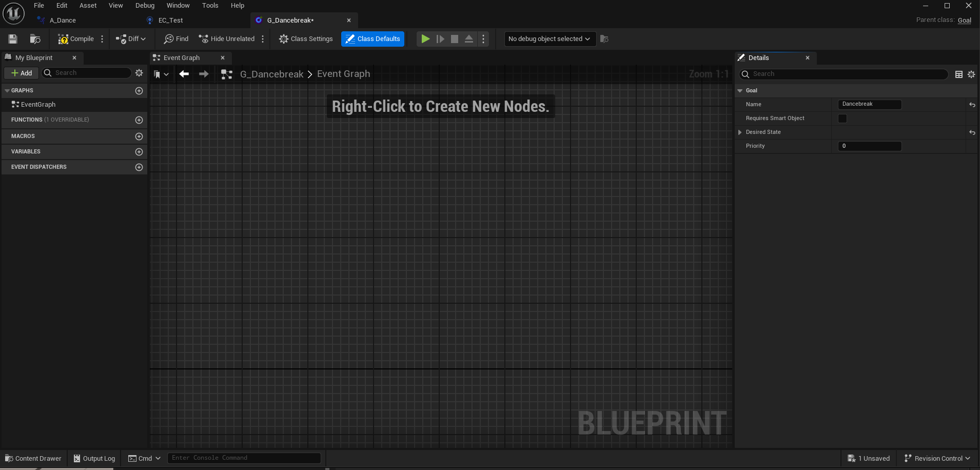The width and height of the screenshot is (980, 470).
Task: Add a new variable with plus icon
Action: pos(139,152)
